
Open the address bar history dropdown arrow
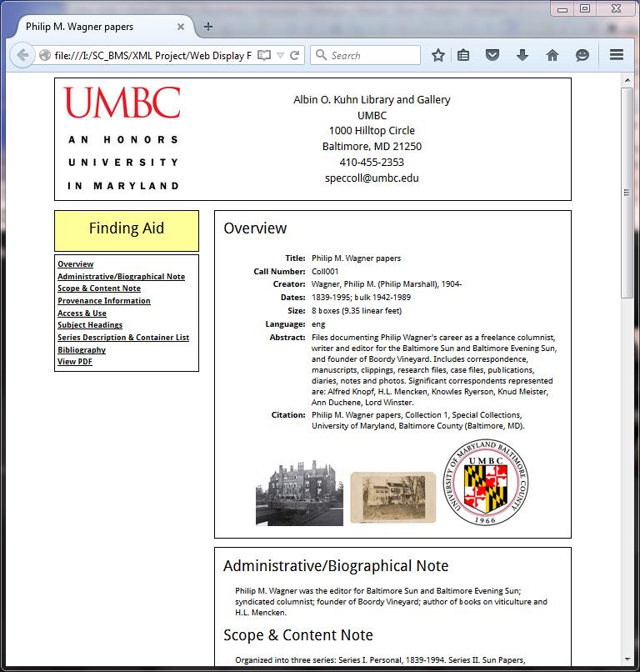280,55
